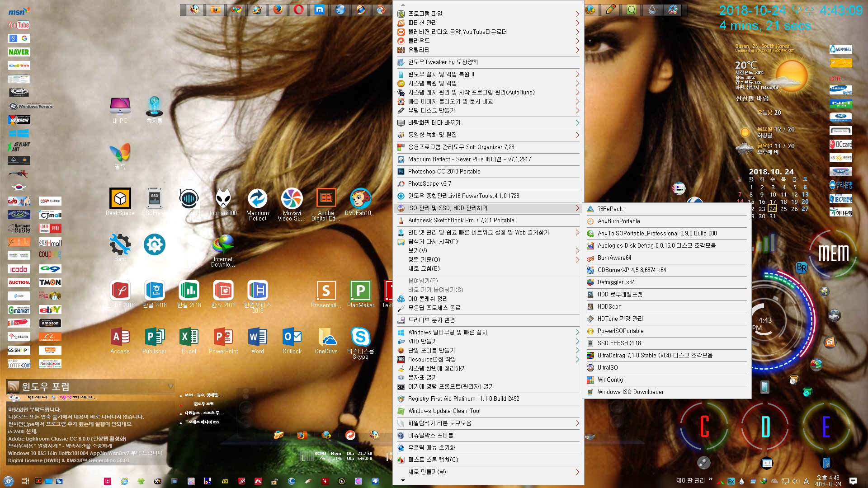Select Photoshop CC 2018 Portable entry
This screenshot has height=488, width=868.
488,171
